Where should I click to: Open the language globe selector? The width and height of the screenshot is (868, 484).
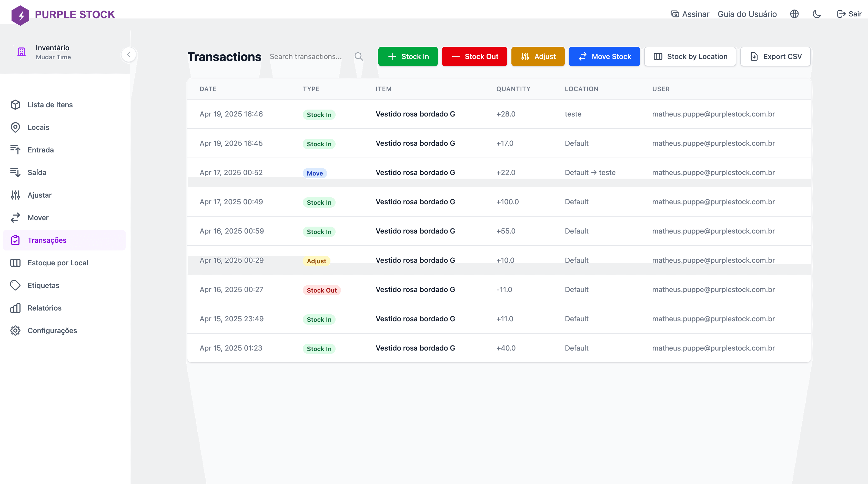pos(794,14)
